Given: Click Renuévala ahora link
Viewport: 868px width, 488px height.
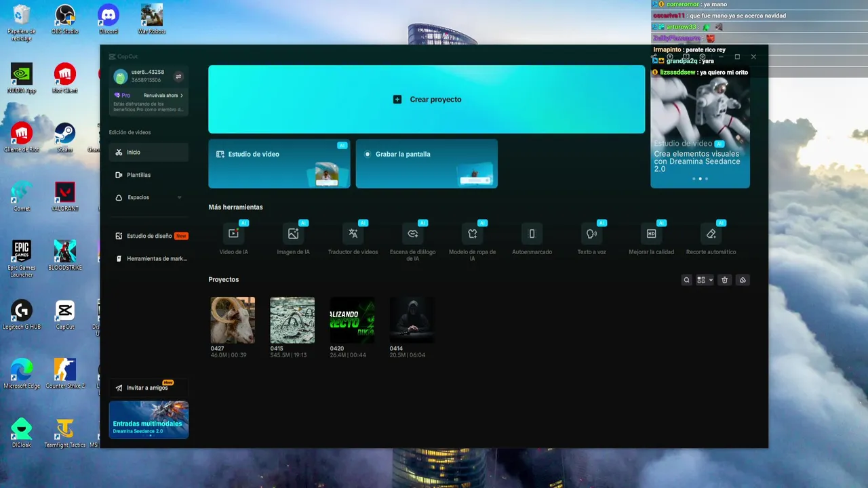Looking at the screenshot, I should tap(163, 96).
